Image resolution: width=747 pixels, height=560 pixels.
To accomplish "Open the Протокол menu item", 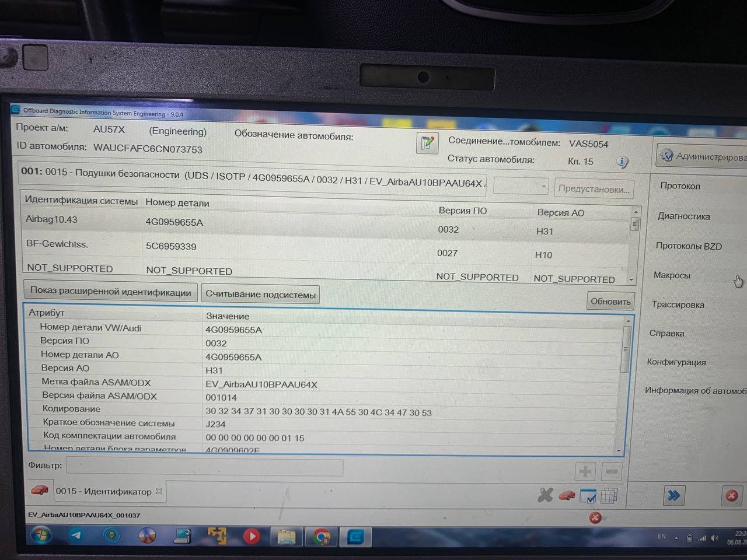I will tap(680, 185).
